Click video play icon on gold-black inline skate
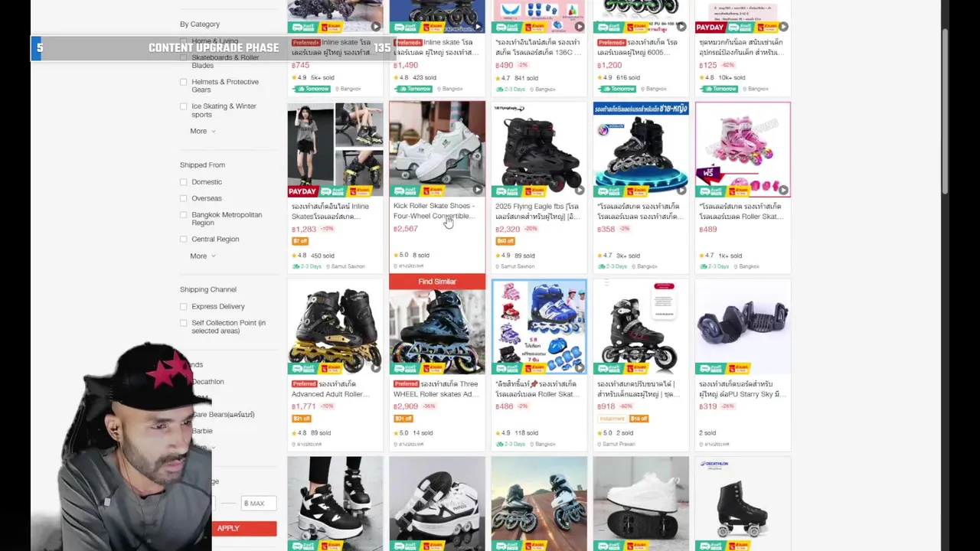 click(376, 367)
